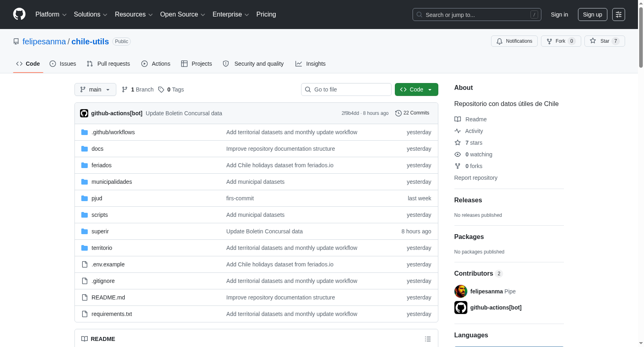The height and width of the screenshot is (347, 644).
Task: Open the Pricing page link
Action: pos(266,15)
